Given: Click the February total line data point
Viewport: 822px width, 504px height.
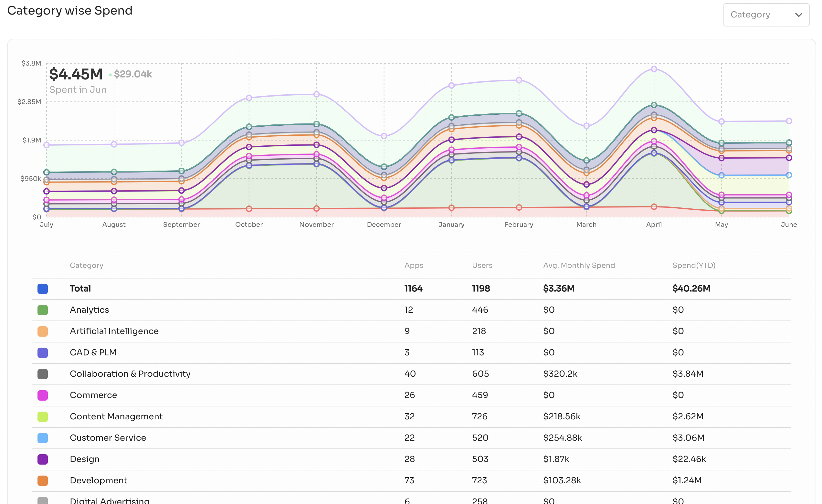Looking at the screenshot, I should point(519,80).
